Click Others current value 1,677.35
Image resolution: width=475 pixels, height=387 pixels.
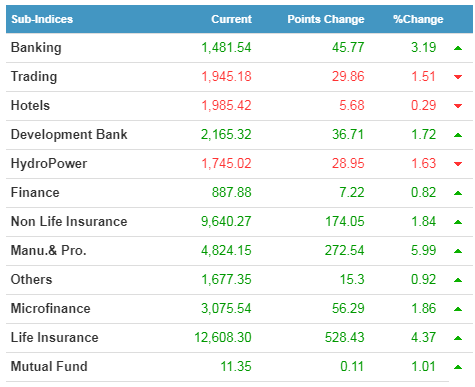(226, 279)
